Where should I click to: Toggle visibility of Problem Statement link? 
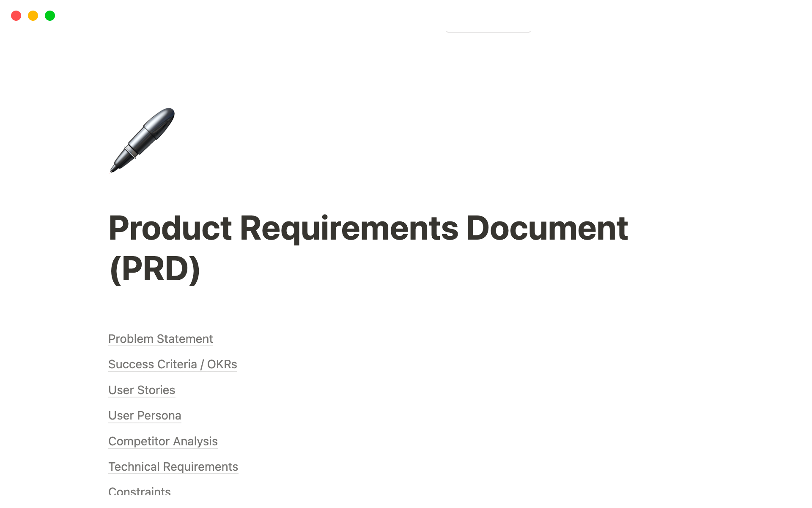(160, 338)
